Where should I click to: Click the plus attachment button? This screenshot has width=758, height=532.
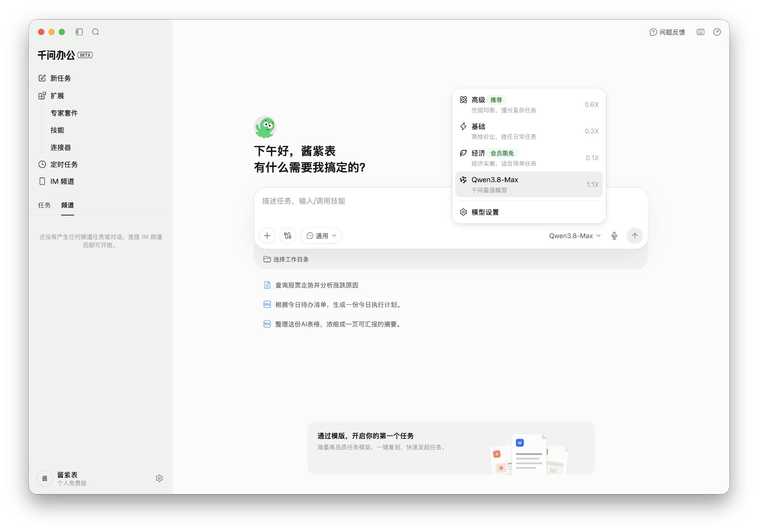pos(267,236)
